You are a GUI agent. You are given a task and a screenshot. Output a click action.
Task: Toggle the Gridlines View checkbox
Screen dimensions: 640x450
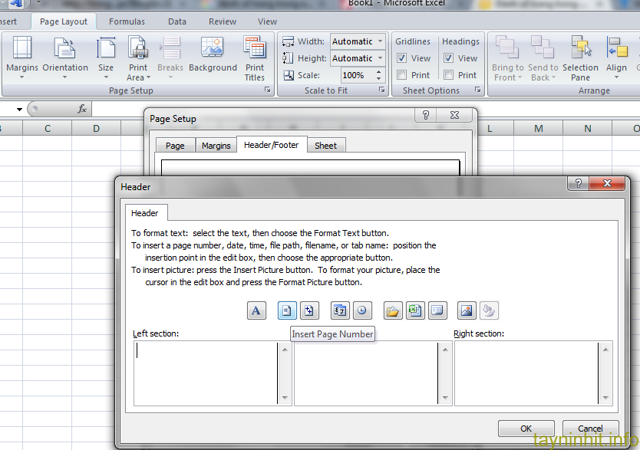tap(401, 59)
